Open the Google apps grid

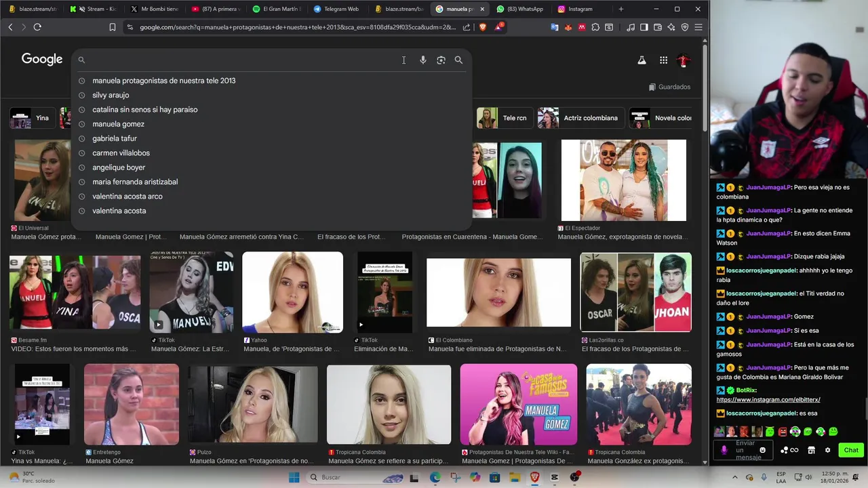coord(663,60)
